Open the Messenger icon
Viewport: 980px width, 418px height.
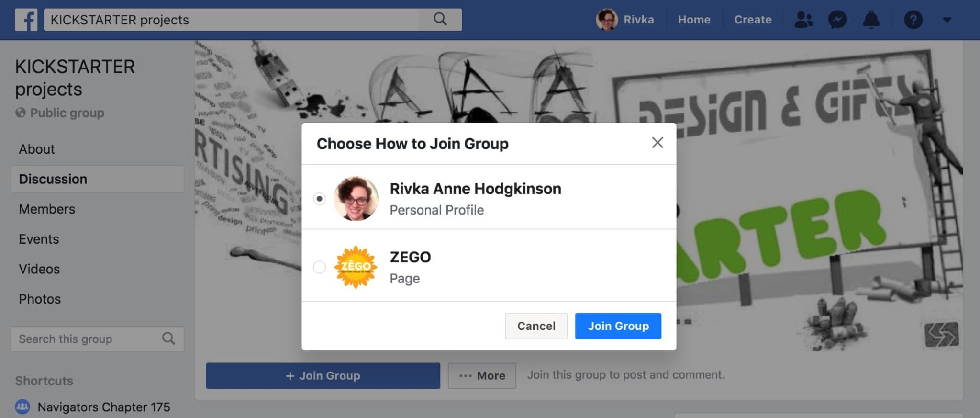tap(837, 20)
